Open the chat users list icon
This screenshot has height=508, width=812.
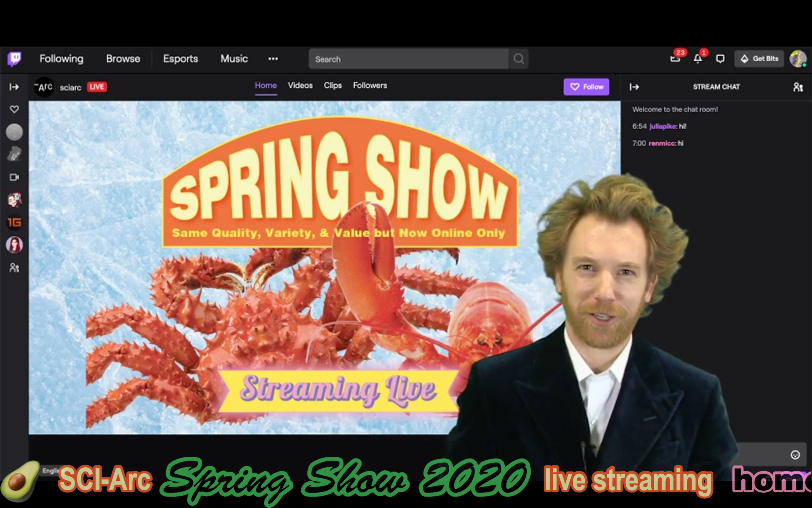798,87
